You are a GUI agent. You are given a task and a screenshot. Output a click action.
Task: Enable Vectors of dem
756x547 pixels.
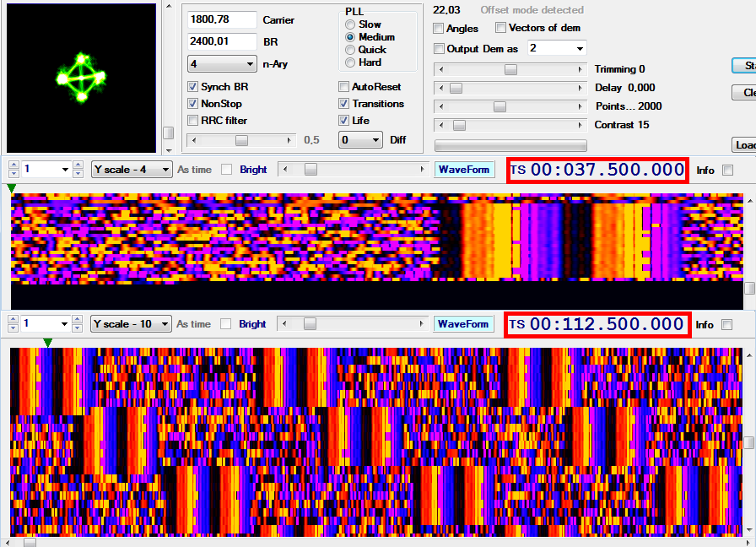[500, 28]
